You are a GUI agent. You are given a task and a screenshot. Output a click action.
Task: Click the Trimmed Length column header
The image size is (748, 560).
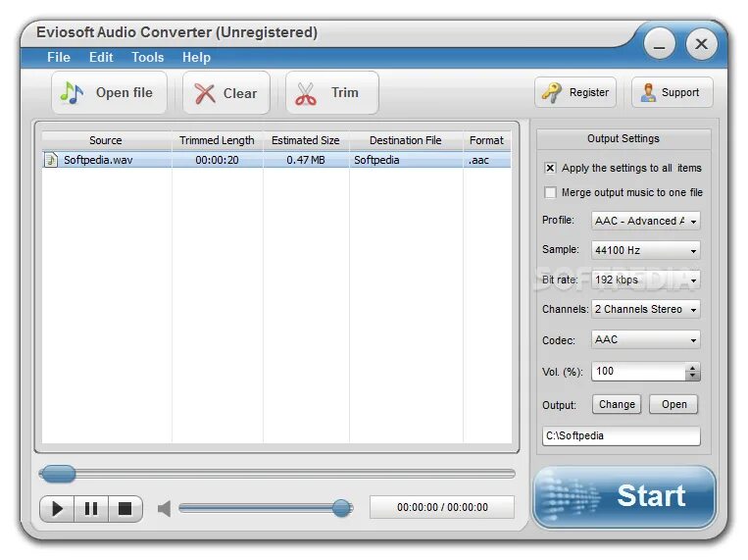pyautogui.click(x=217, y=140)
